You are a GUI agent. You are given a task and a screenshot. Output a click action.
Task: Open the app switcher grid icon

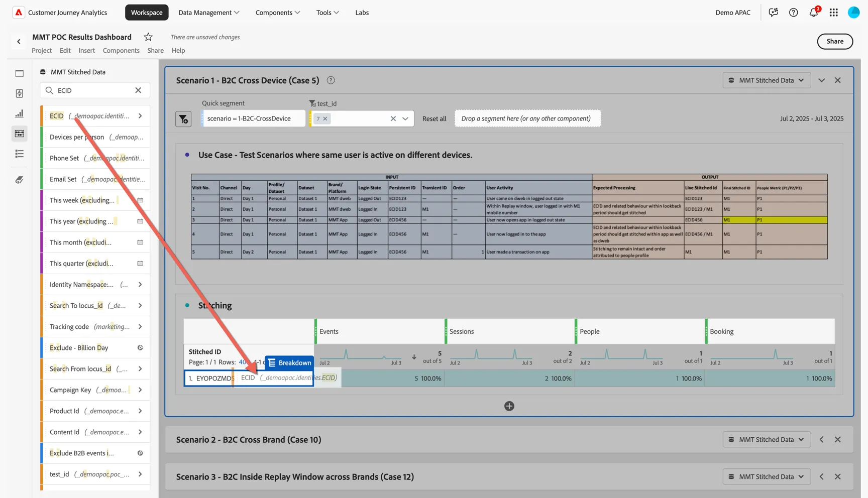tap(834, 13)
